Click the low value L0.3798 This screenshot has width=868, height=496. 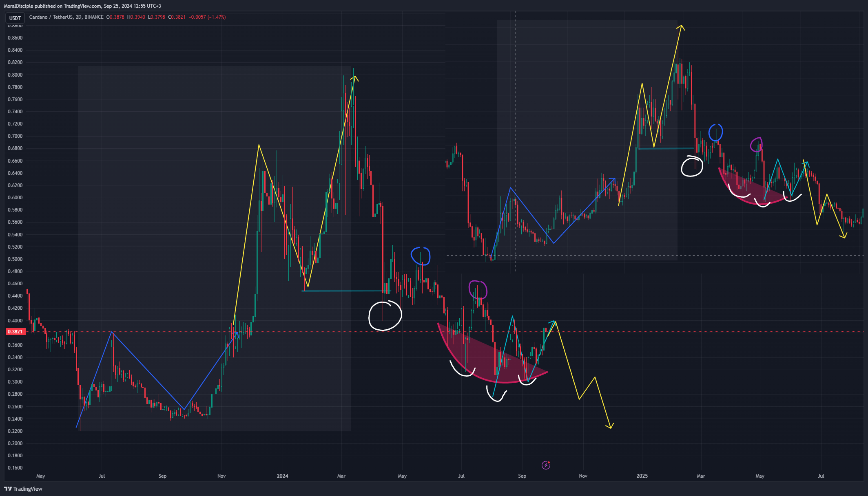click(x=157, y=17)
